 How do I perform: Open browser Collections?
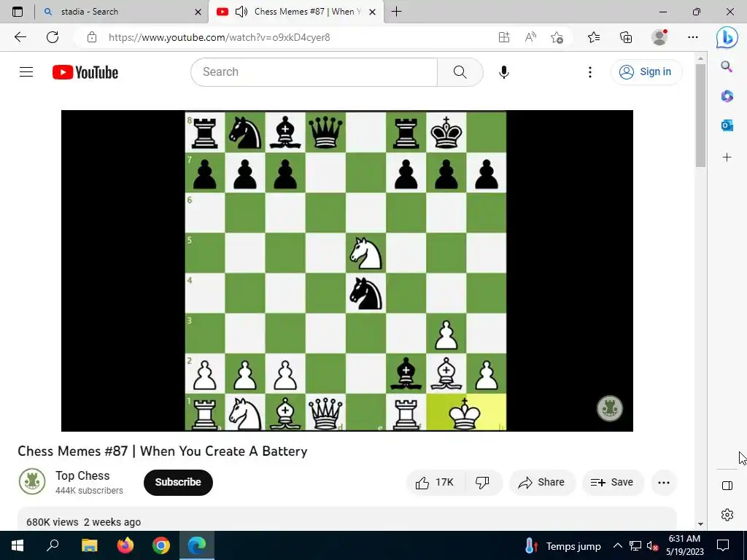[626, 38]
